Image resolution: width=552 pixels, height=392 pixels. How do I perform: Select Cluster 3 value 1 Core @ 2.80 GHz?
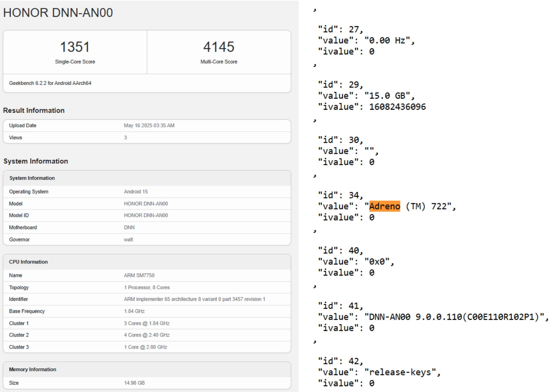click(x=145, y=347)
